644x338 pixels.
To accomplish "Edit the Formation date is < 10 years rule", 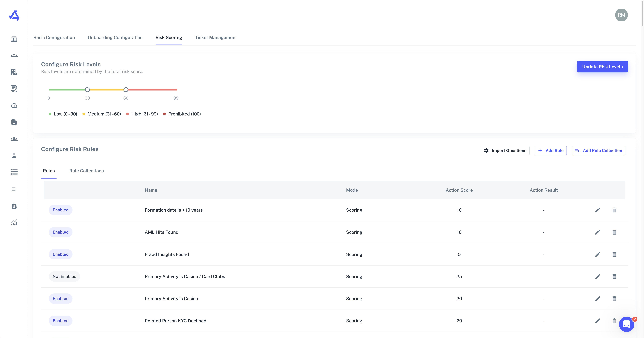I will pos(598,210).
